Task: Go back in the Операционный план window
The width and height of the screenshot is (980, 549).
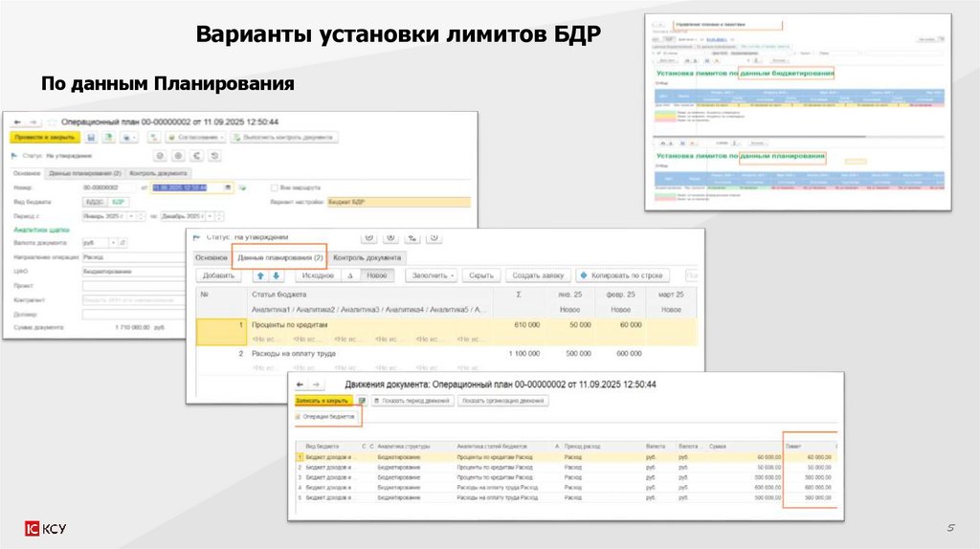Action: click(17, 121)
